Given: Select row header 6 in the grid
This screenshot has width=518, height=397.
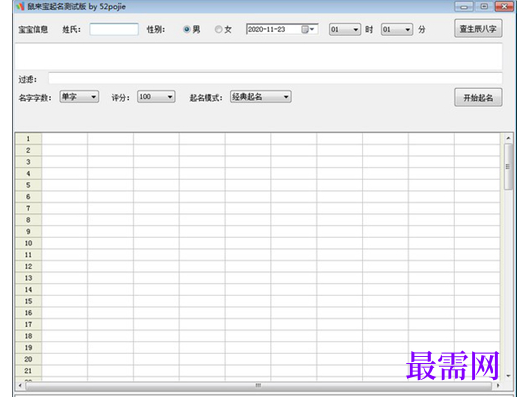Looking at the screenshot, I should pyautogui.click(x=28, y=197).
